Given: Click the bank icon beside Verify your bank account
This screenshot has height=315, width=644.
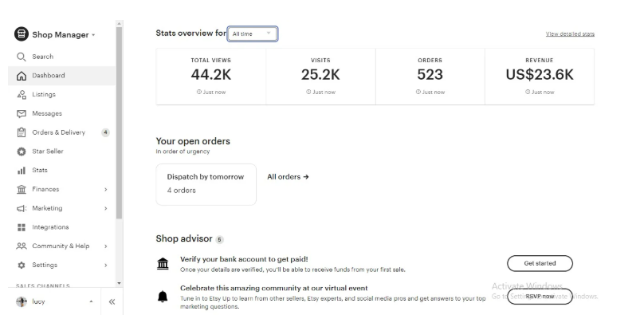Looking at the screenshot, I should tap(163, 264).
